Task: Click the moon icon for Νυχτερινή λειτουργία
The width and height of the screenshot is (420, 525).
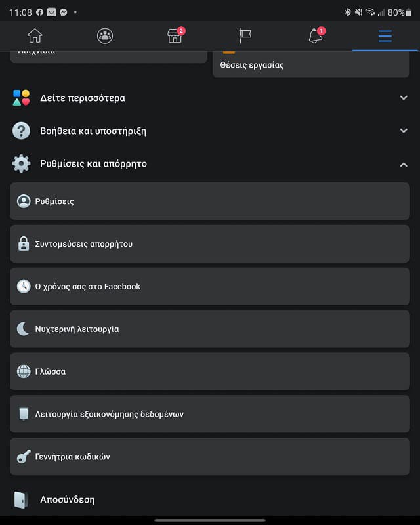Action: [x=24, y=329]
